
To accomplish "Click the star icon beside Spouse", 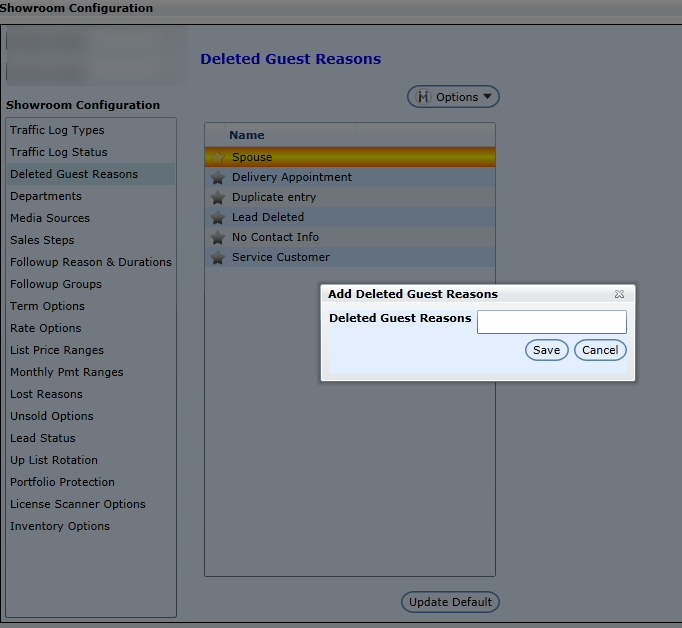I will [x=217, y=157].
